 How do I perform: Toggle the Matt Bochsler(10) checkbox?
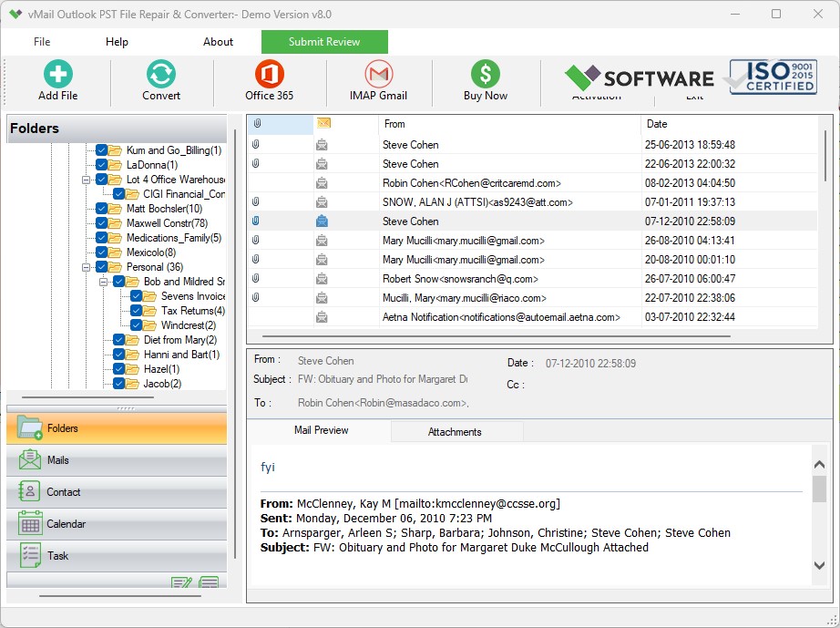101,209
